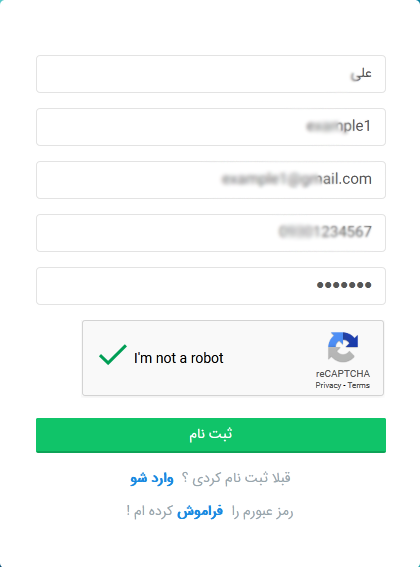This screenshot has height=567, width=420.
Task: Select the username field ending in ple1
Action: [x=211, y=127]
